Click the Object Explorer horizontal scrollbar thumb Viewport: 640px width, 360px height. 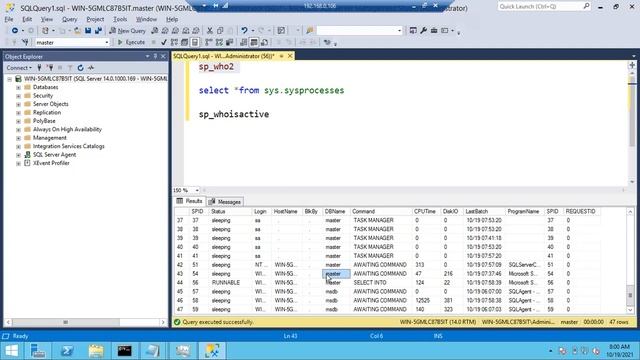tap(66, 322)
